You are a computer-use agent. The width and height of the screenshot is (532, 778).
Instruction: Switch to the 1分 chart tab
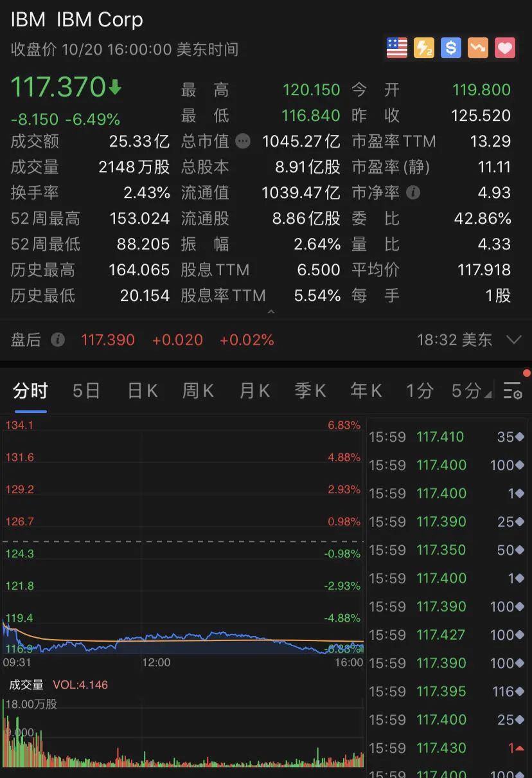420,390
